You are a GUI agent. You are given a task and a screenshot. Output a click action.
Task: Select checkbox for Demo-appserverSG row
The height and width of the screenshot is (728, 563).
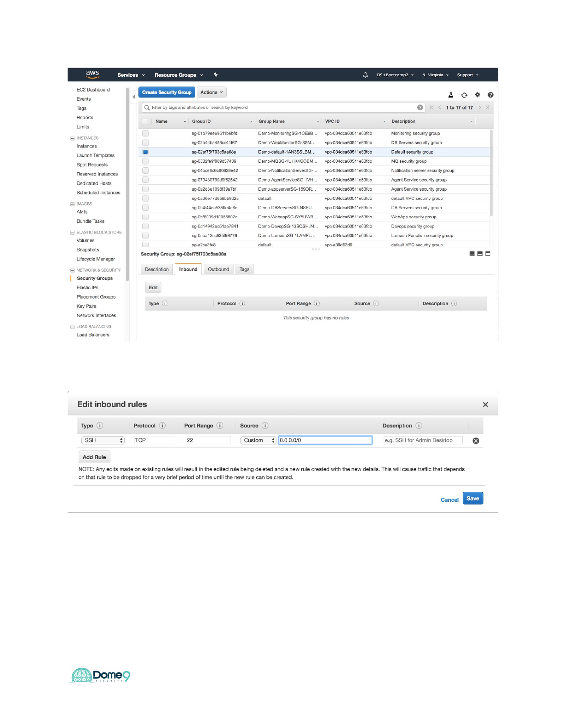click(x=145, y=189)
